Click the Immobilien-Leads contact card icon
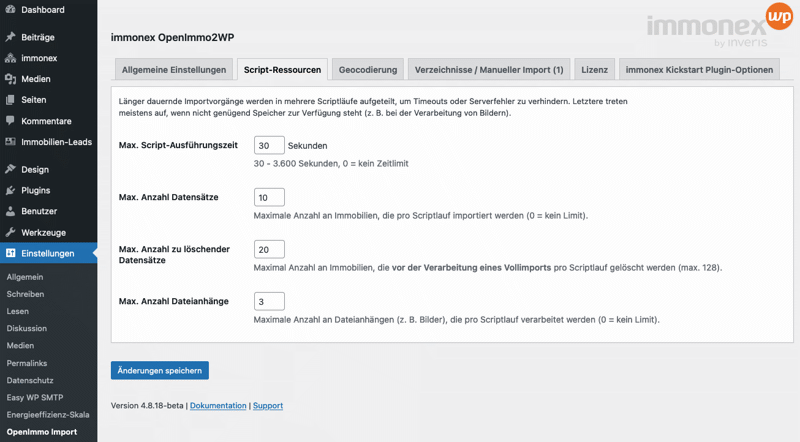The height and width of the screenshot is (442, 800). tap(10, 141)
